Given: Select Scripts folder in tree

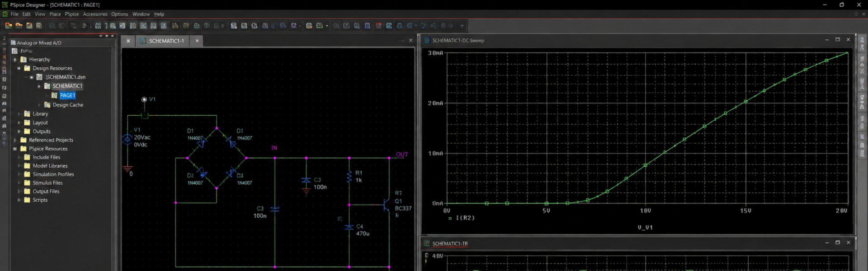Looking at the screenshot, I should [40, 200].
